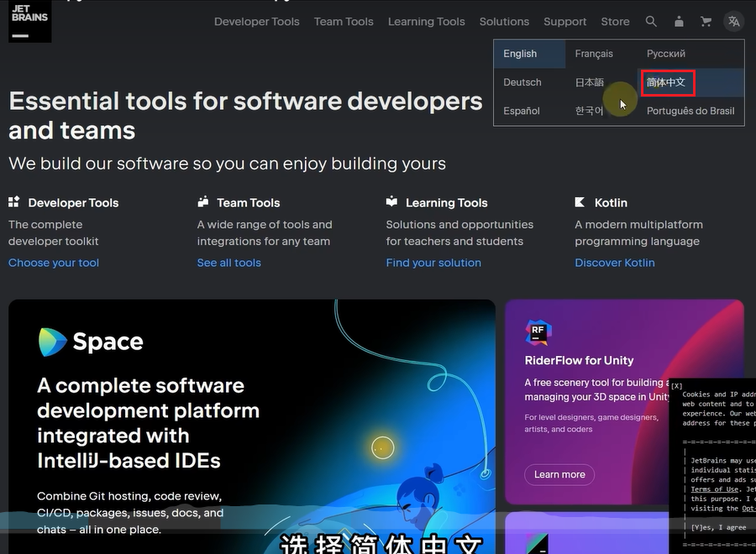Viewport: 756px width, 554px height.
Task: Click the Kotlin logo icon
Action: click(x=580, y=201)
